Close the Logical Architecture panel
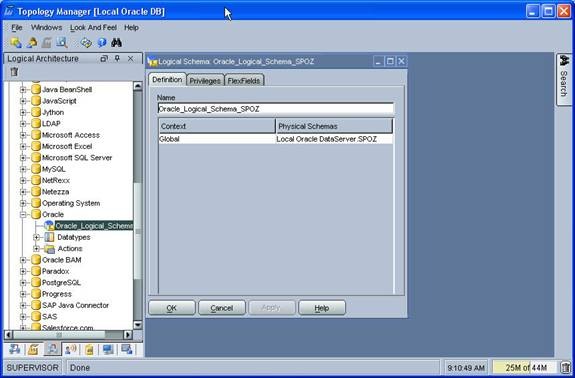Viewport: 575px width, 378px height. pyautogui.click(x=131, y=58)
